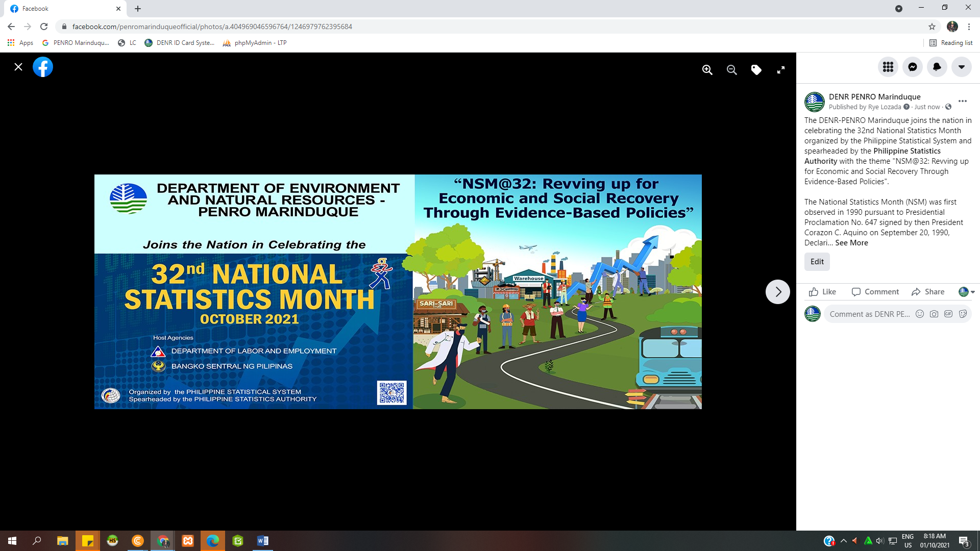Enter fullscreen photo view

click(781, 70)
